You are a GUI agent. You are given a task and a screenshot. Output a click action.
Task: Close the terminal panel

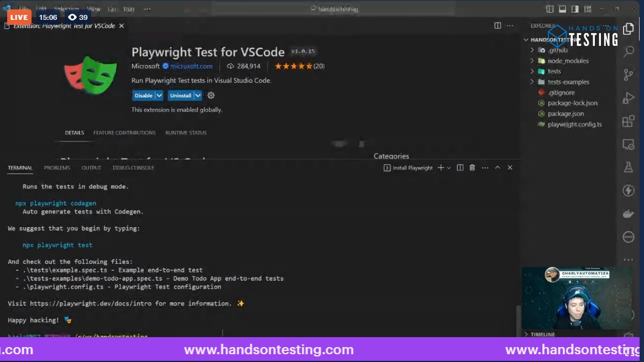(x=510, y=167)
